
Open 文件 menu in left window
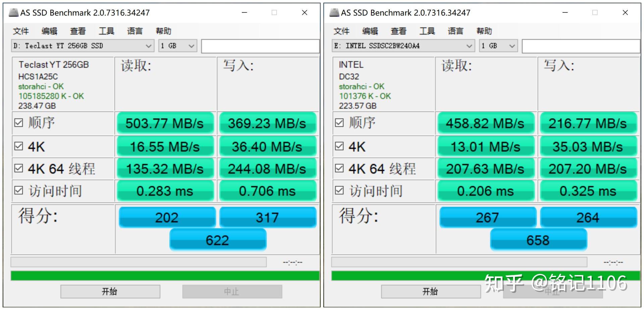[x=21, y=31]
